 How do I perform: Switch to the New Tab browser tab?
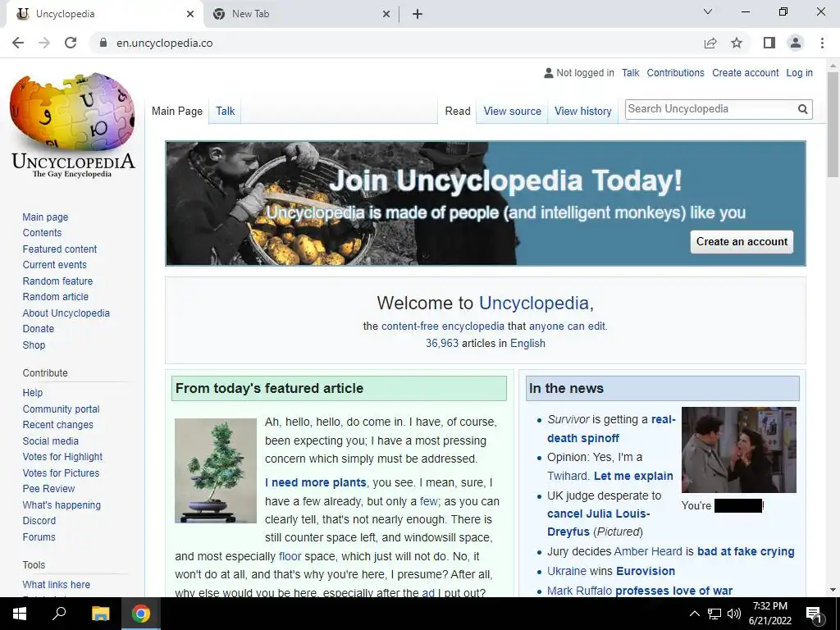click(x=302, y=14)
